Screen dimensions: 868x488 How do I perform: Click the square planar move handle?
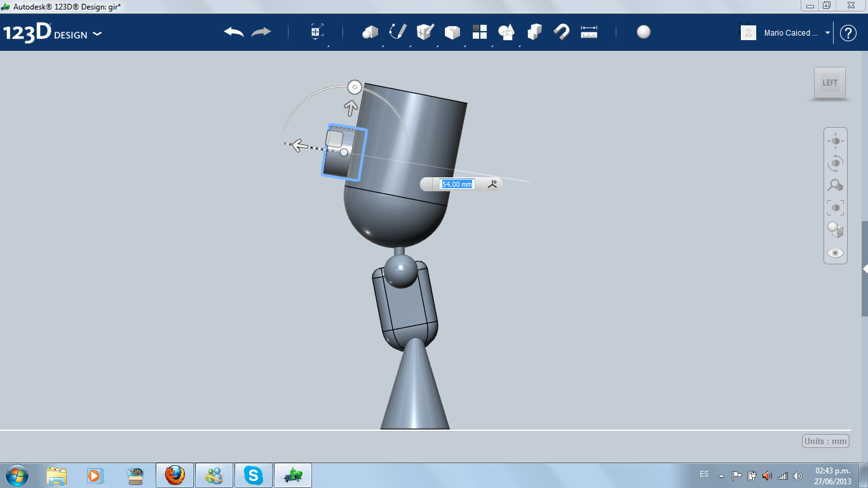pyautogui.click(x=335, y=139)
